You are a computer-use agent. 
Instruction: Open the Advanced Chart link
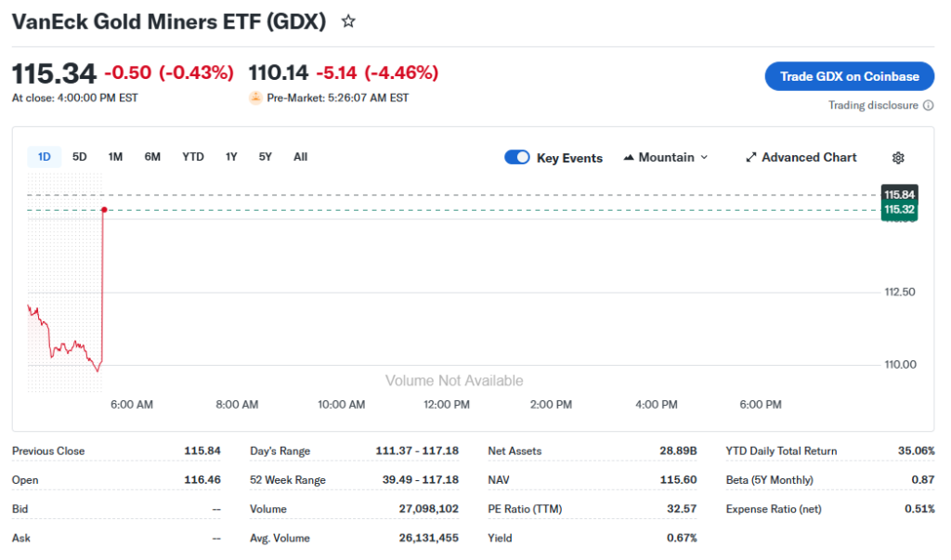point(809,158)
